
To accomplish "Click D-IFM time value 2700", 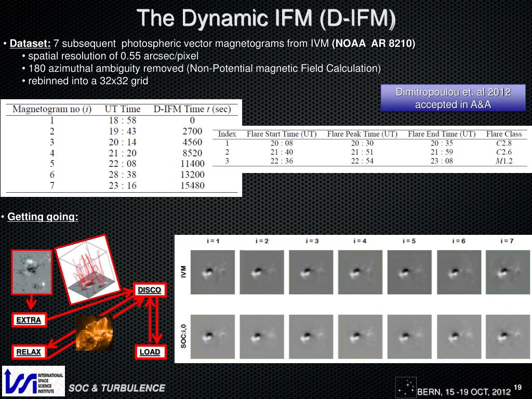I will point(192,131).
